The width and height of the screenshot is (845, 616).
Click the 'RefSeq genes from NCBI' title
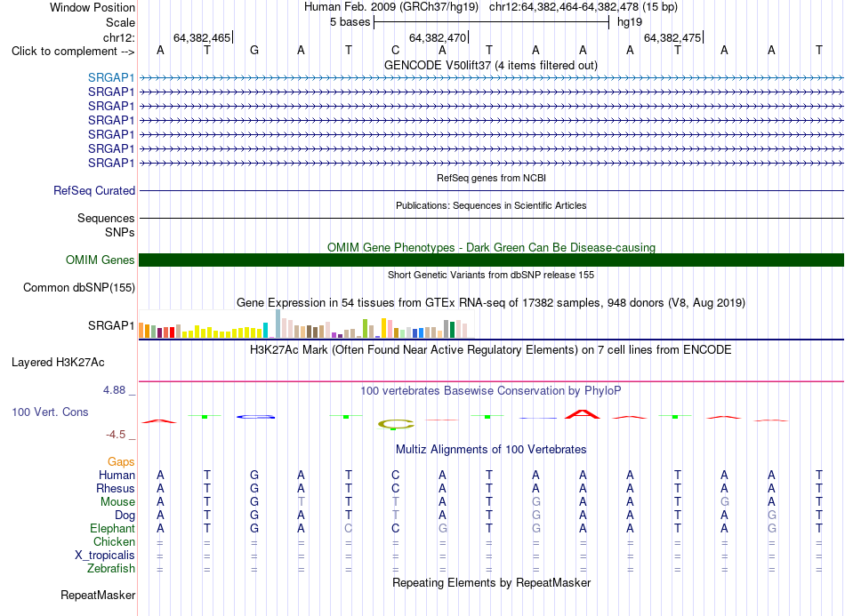(x=491, y=178)
